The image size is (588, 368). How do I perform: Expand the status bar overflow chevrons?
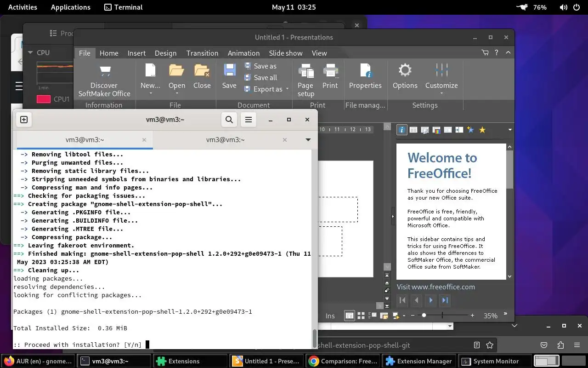tap(505, 315)
